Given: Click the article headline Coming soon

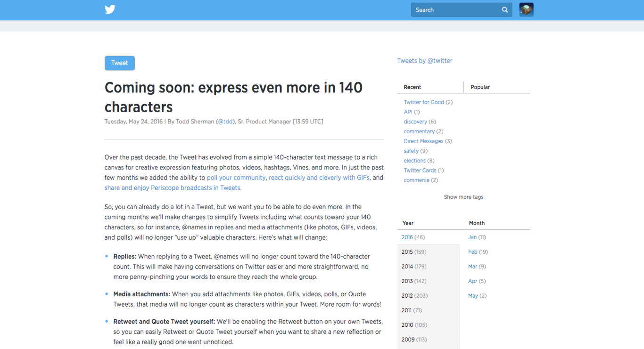Looking at the screenshot, I should (x=233, y=97).
